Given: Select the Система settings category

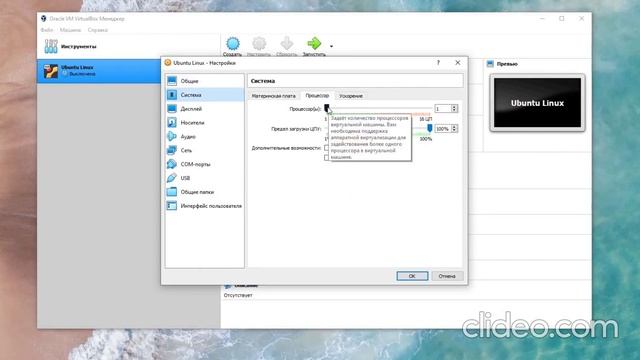Looking at the screenshot, I should pyautogui.click(x=204, y=95).
